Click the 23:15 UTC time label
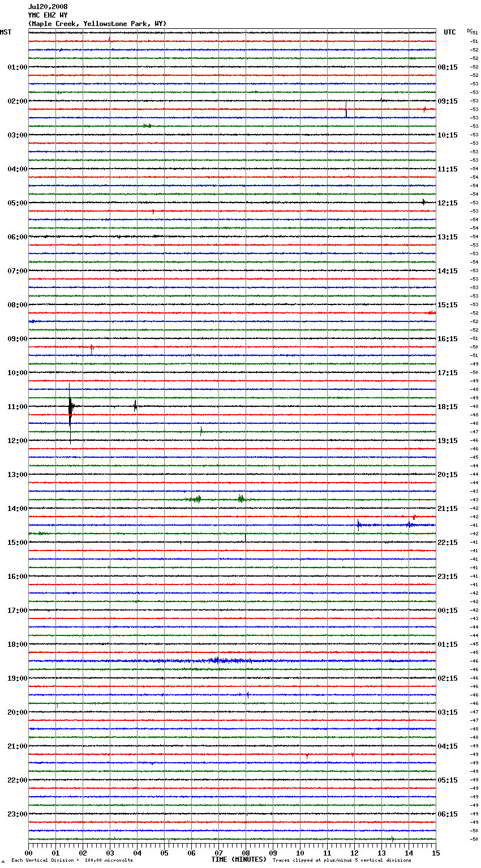 tap(448, 577)
